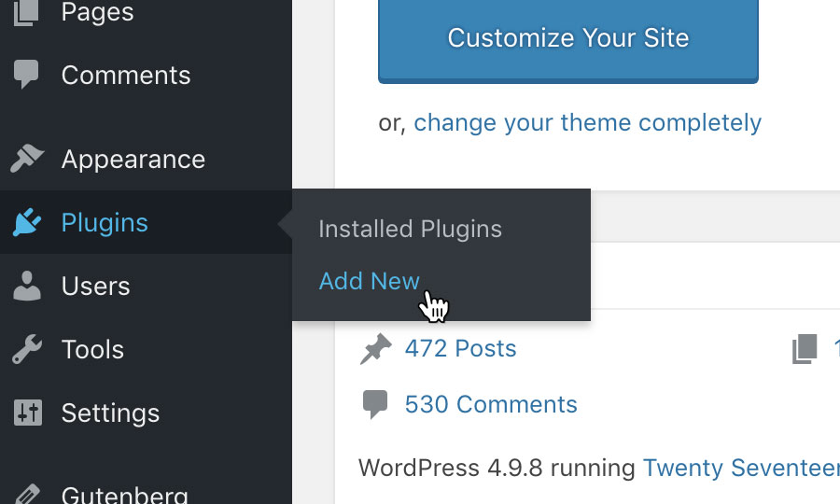Choose Add New in the Plugins flyout
Image resolution: width=840 pixels, height=504 pixels.
[x=369, y=281]
